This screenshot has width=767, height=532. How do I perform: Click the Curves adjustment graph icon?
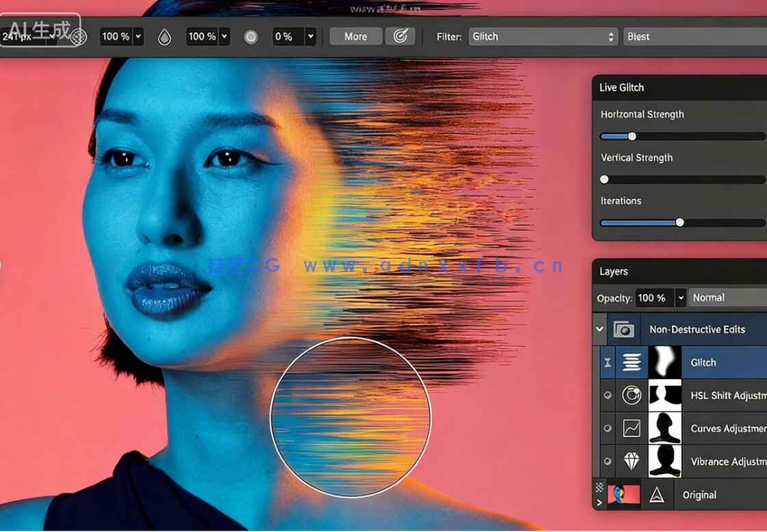[x=631, y=428]
